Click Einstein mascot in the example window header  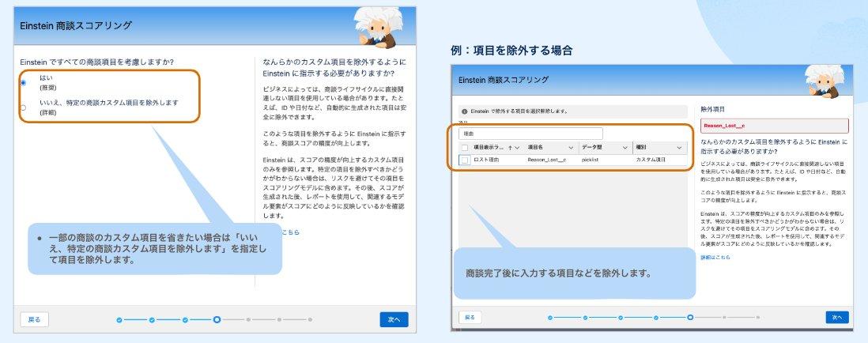click(x=825, y=81)
